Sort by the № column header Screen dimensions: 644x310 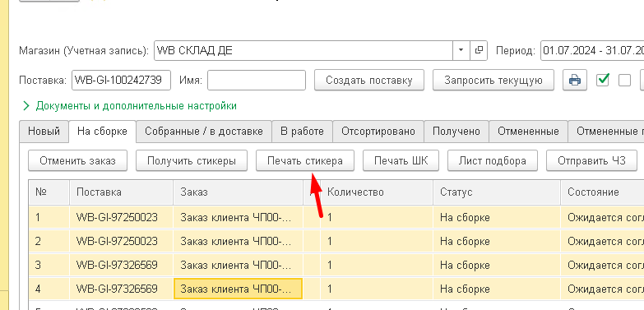pyautogui.click(x=49, y=192)
